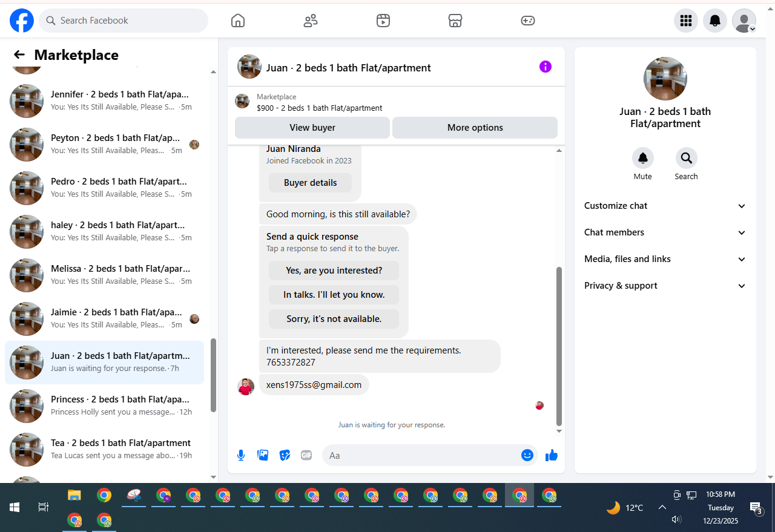Image resolution: width=775 pixels, height=532 pixels.
Task: Click the Facebook logo
Action: (22, 21)
